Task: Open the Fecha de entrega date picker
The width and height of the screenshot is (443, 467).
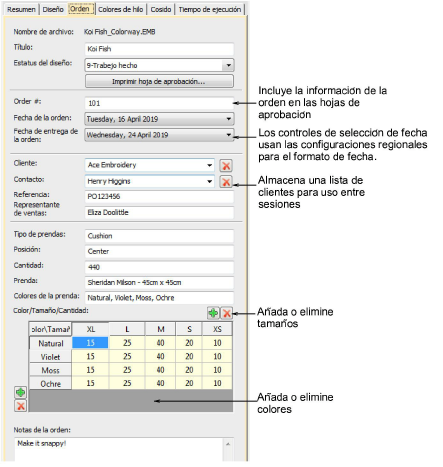Action: (x=228, y=135)
